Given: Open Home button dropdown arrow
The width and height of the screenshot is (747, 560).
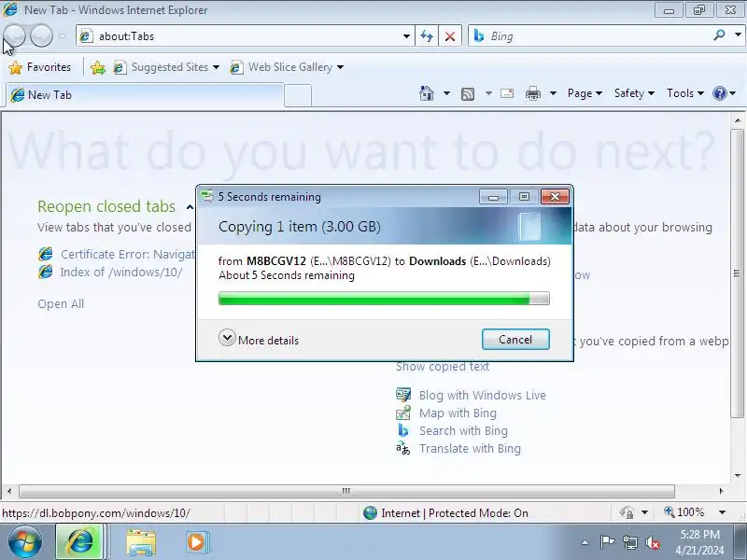Looking at the screenshot, I should [x=446, y=93].
